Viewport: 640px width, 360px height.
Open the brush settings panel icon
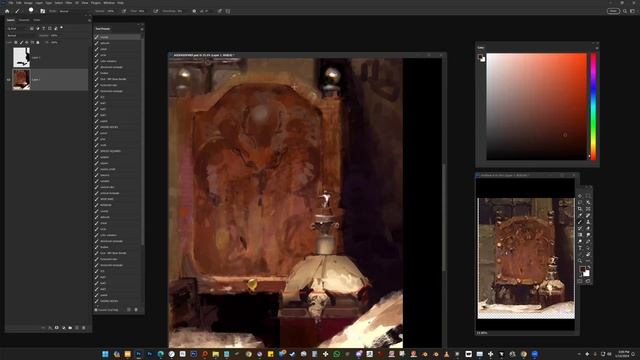[x=42, y=11]
